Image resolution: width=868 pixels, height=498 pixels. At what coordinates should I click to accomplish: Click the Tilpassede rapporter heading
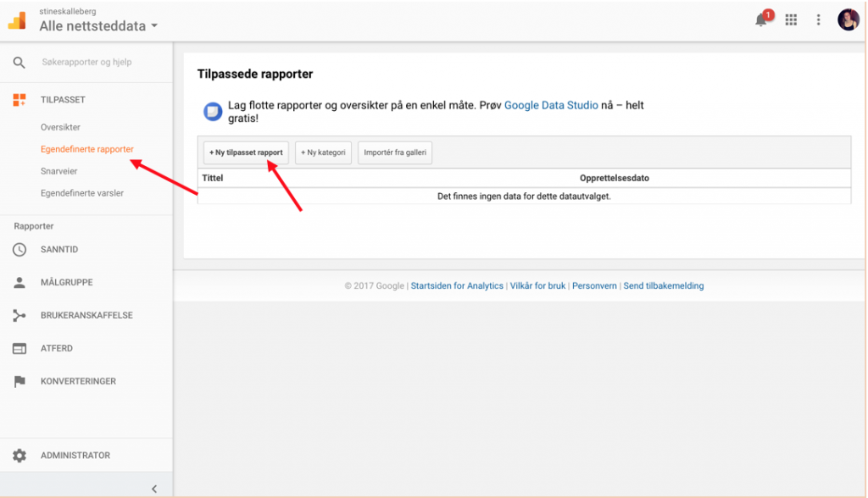(255, 75)
